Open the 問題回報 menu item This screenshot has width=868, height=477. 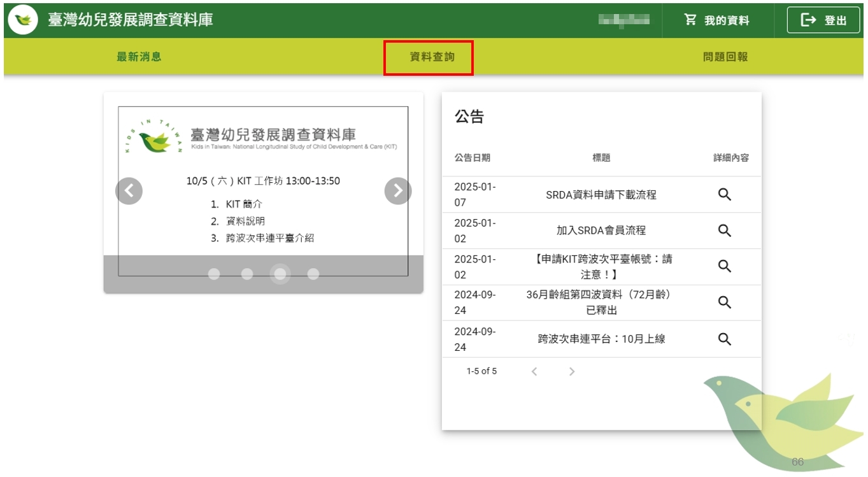pos(725,57)
